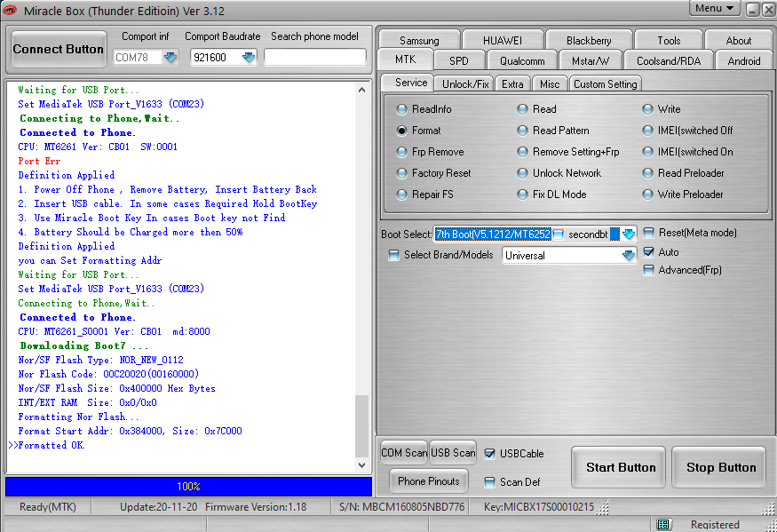Enable the Select Brand/Models checkbox
This screenshot has height=532, width=777.
point(394,255)
